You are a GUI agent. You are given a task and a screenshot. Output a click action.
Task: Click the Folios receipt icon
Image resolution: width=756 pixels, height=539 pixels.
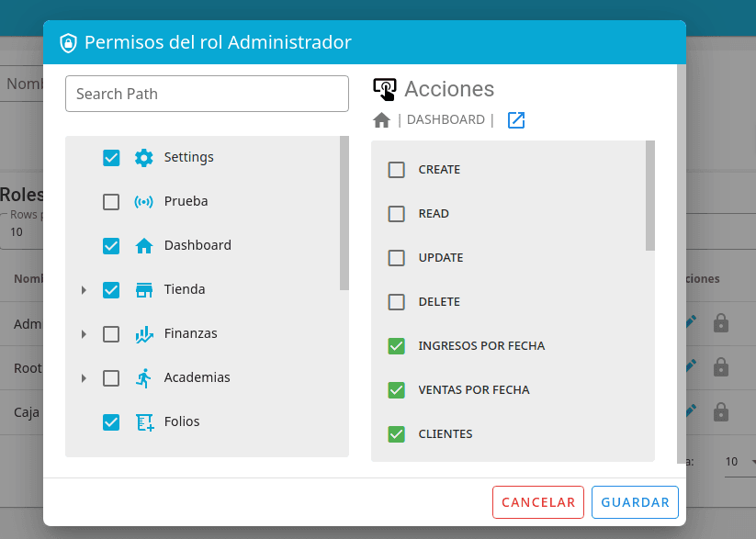click(x=144, y=422)
